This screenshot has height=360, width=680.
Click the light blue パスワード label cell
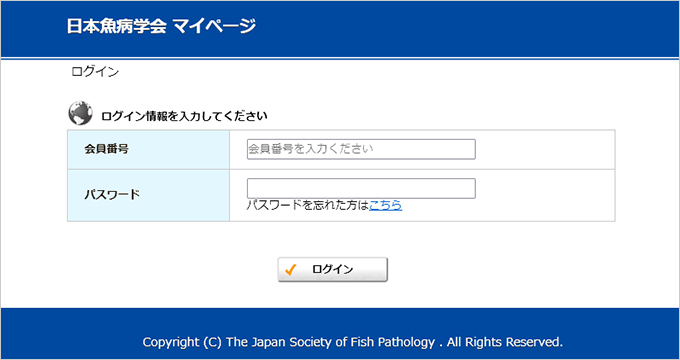(148, 195)
